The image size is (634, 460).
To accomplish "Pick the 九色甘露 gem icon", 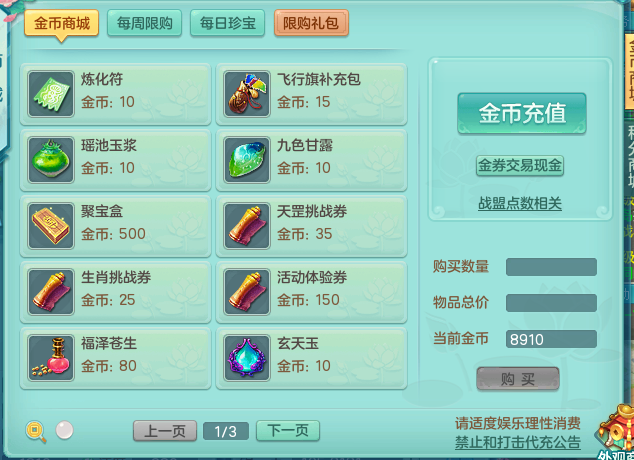I will pos(247,160).
